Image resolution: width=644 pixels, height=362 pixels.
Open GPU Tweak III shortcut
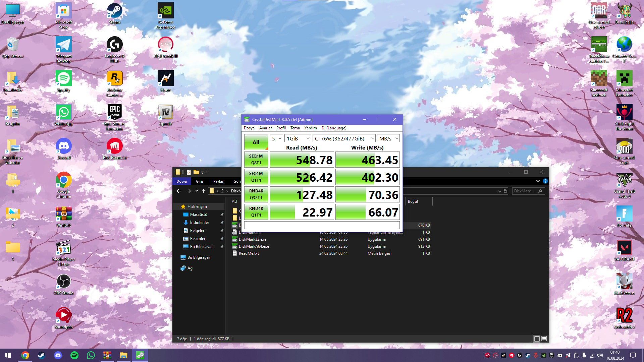[x=165, y=47]
